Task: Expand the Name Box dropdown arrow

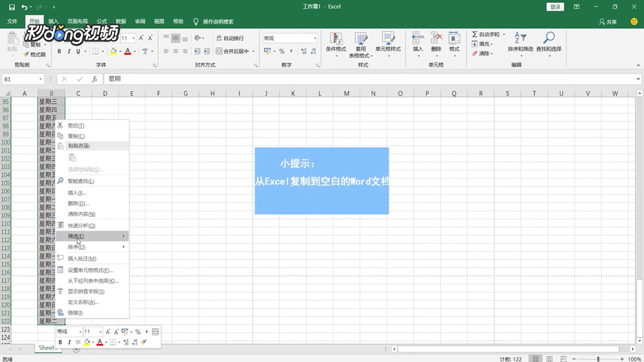Action: [41, 79]
